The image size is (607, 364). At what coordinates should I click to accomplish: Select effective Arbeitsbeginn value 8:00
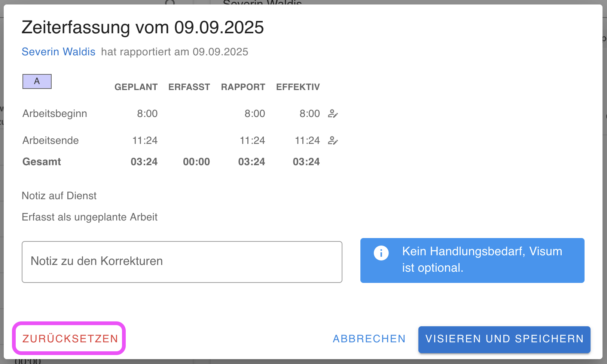309,114
